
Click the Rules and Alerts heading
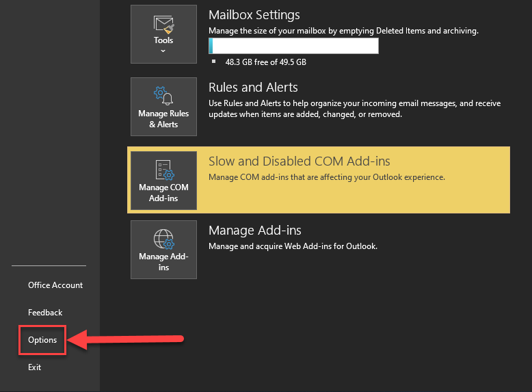[x=253, y=88]
